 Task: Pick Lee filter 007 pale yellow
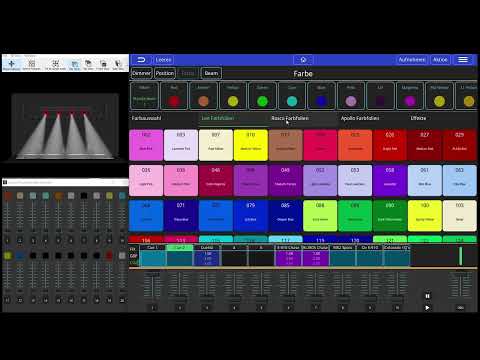[x=216, y=145]
